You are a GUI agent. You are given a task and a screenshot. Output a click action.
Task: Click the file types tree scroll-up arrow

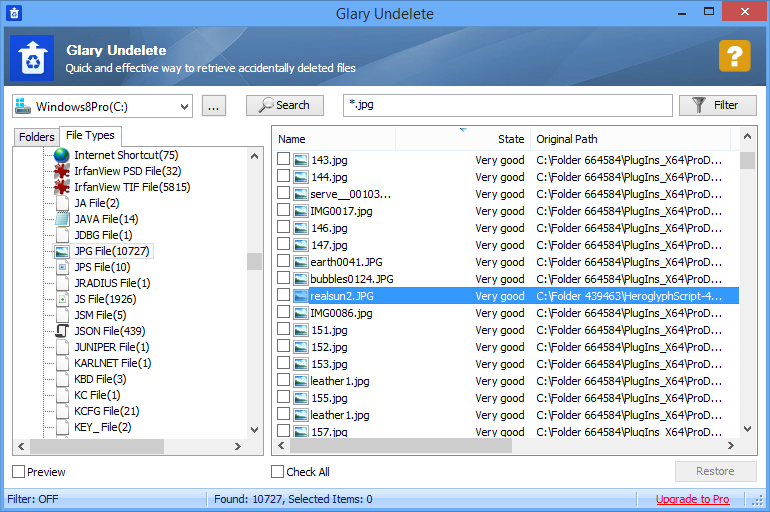254,156
